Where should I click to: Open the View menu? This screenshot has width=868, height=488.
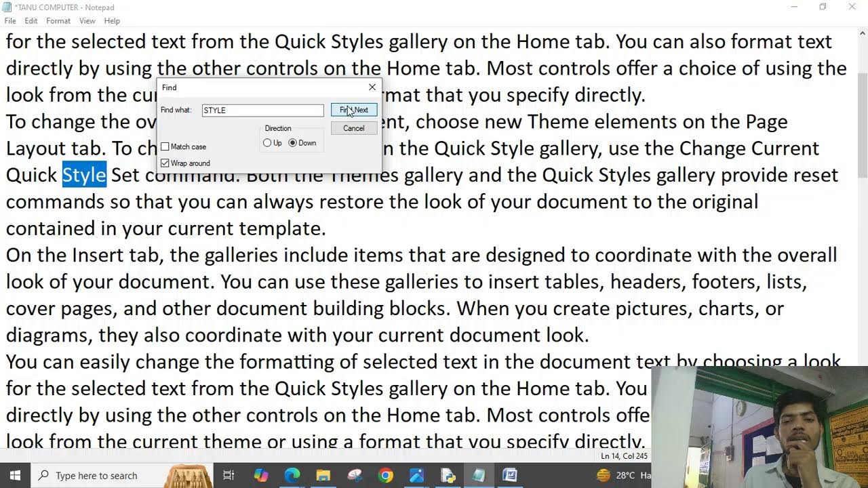[x=87, y=21]
